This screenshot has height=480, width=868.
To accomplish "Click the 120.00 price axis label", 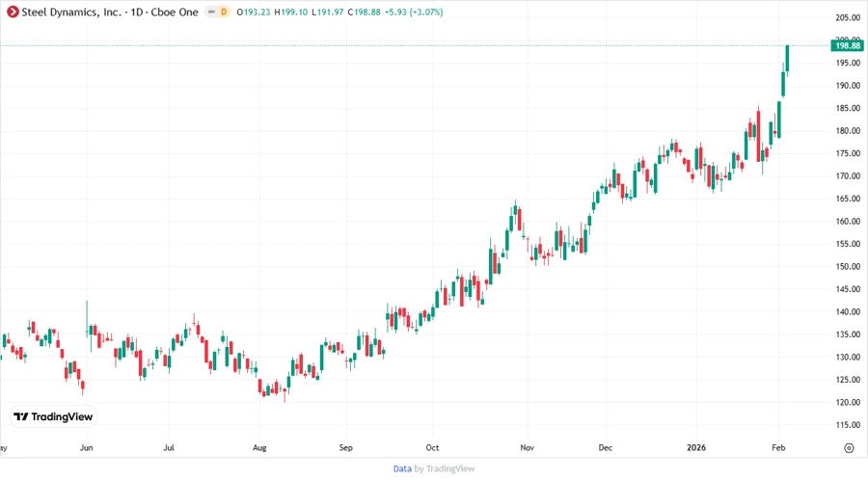I will click(848, 403).
